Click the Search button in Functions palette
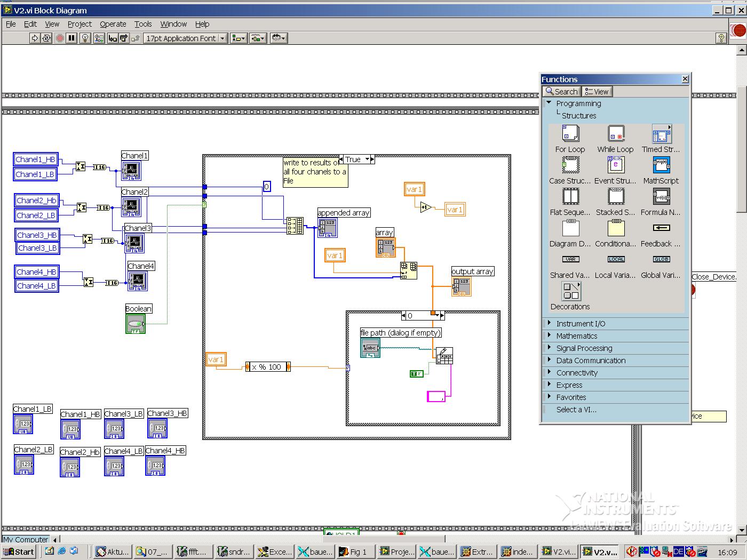Viewport: 747px width, 560px height. click(561, 92)
